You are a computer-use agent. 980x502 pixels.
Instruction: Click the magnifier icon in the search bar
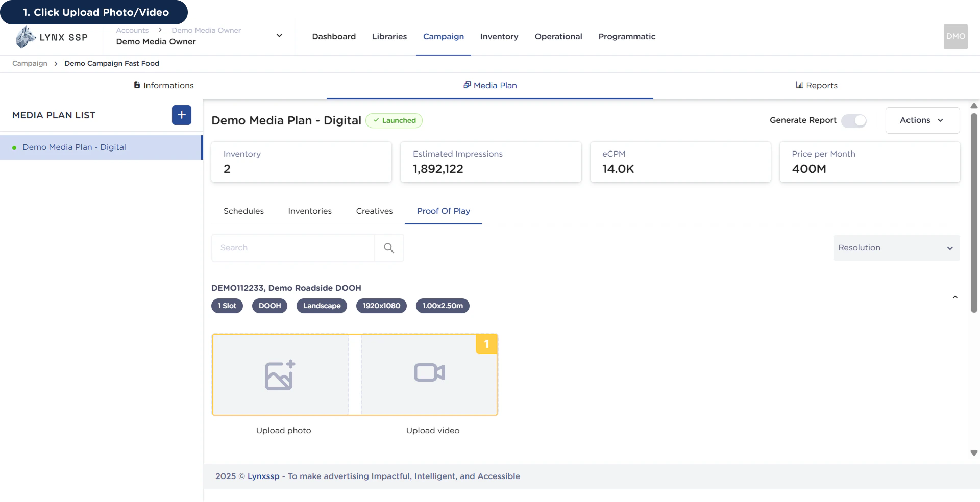pos(389,247)
